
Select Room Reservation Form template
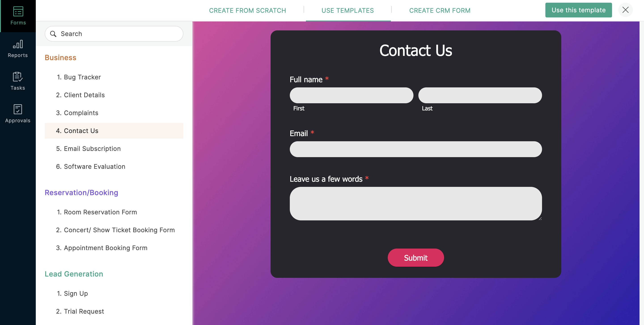coord(100,212)
